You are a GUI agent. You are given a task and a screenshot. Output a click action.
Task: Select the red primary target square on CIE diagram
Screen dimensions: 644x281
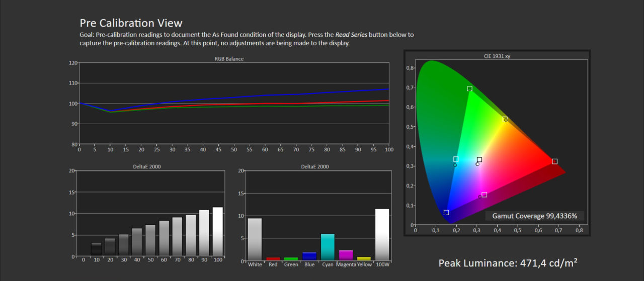click(x=554, y=161)
